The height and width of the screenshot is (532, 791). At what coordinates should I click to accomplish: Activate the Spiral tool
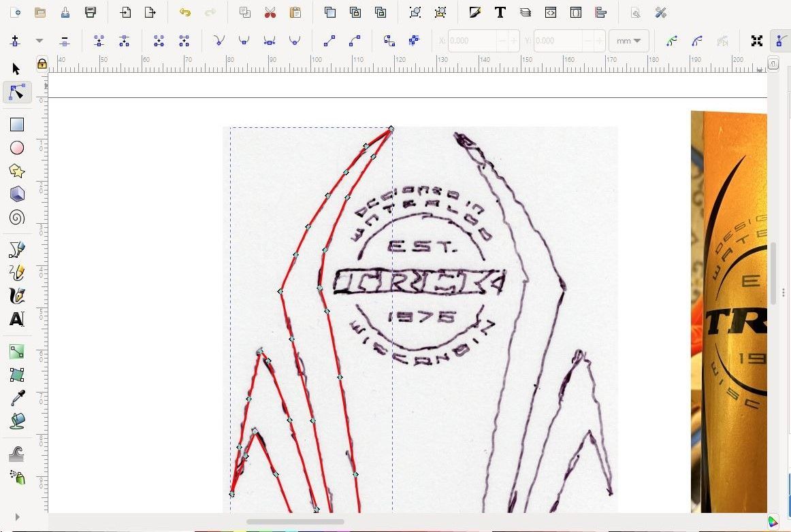(x=16, y=217)
